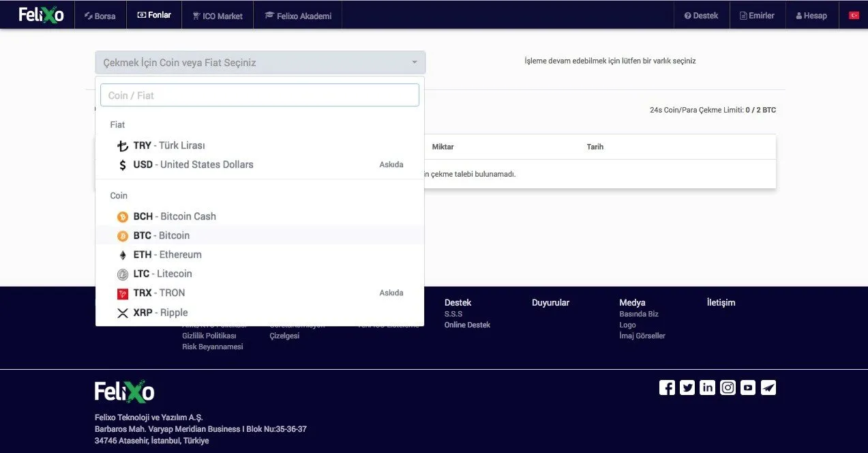
Task: Choose ETH - Ethereum from list
Action: click(260, 254)
